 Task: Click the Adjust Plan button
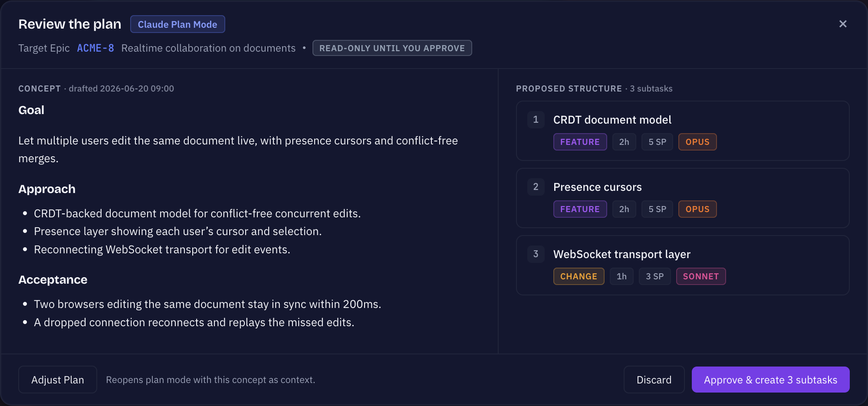coord(58,380)
